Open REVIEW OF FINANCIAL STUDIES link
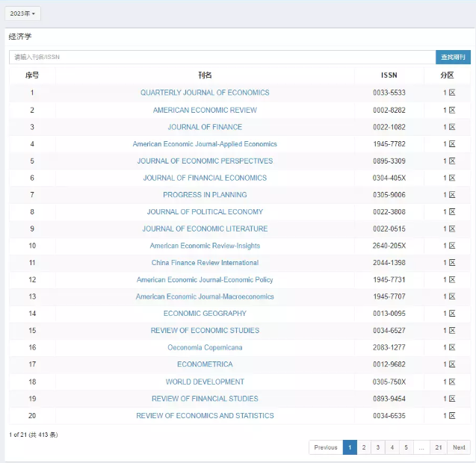The height and width of the screenshot is (463, 476). [x=205, y=399]
